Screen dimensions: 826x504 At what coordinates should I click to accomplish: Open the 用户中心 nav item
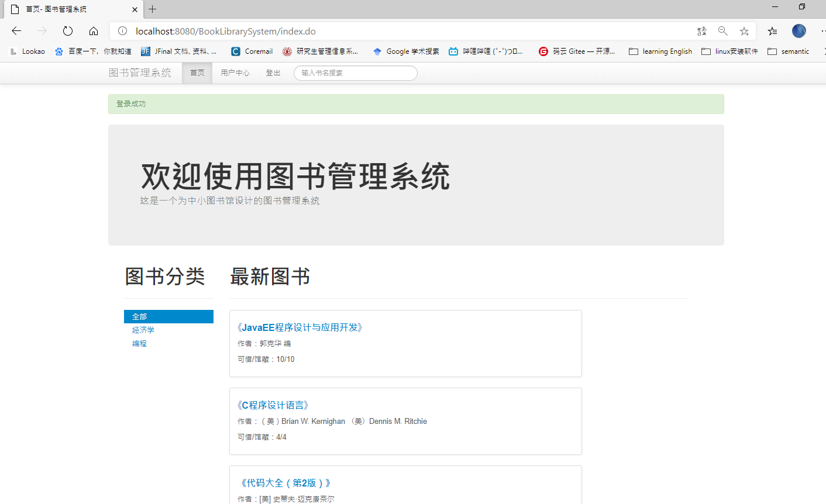(x=235, y=73)
